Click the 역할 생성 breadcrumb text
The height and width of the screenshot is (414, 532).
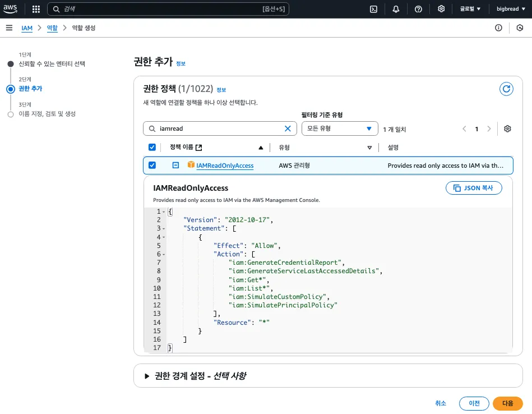click(84, 28)
